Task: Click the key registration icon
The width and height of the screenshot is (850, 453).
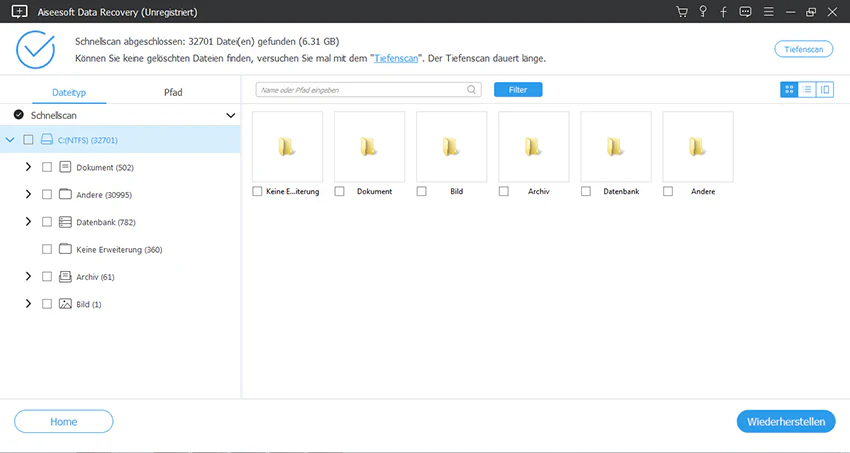Action: [x=703, y=11]
